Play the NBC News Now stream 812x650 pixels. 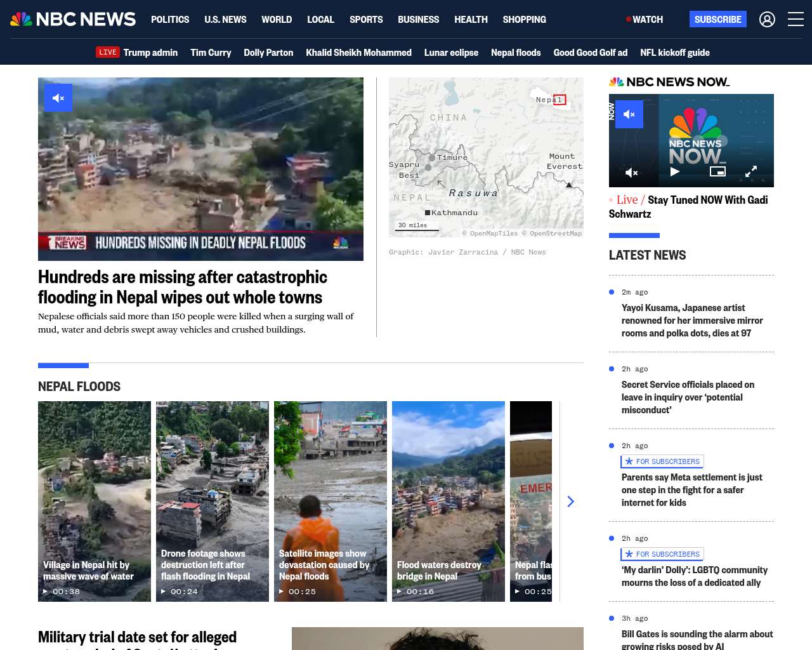pyautogui.click(x=675, y=171)
